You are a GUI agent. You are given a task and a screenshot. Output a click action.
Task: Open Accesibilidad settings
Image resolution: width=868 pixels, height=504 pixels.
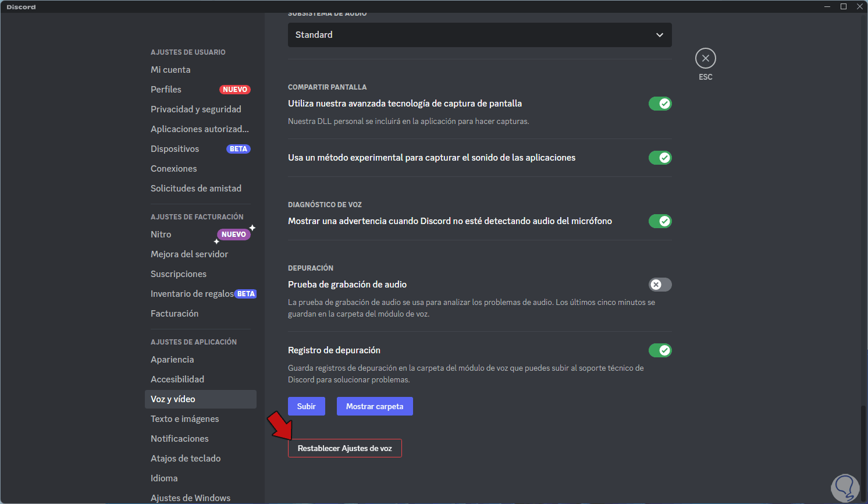pos(200,379)
